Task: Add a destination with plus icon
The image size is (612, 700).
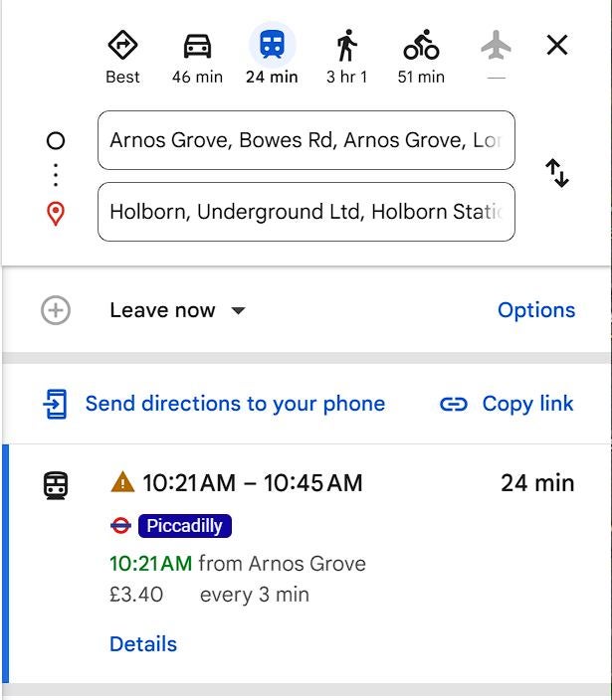Action: 56,310
